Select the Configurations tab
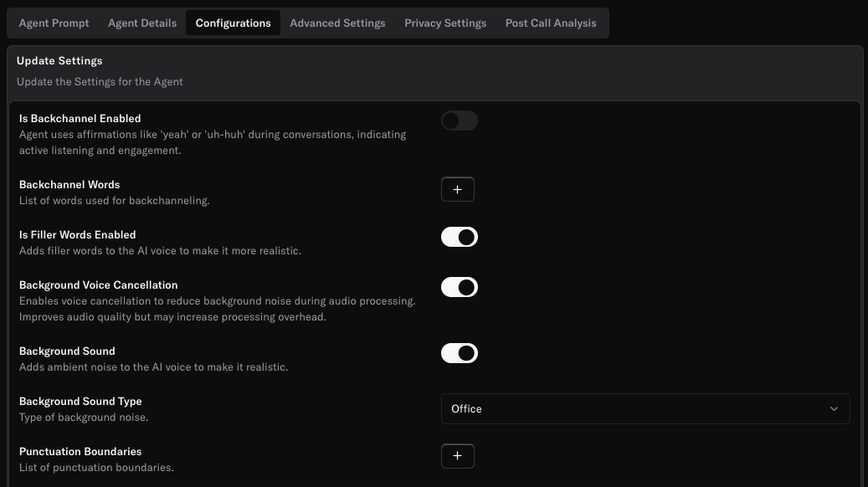The height and width of the screenshot is (487, 868). 233,23
